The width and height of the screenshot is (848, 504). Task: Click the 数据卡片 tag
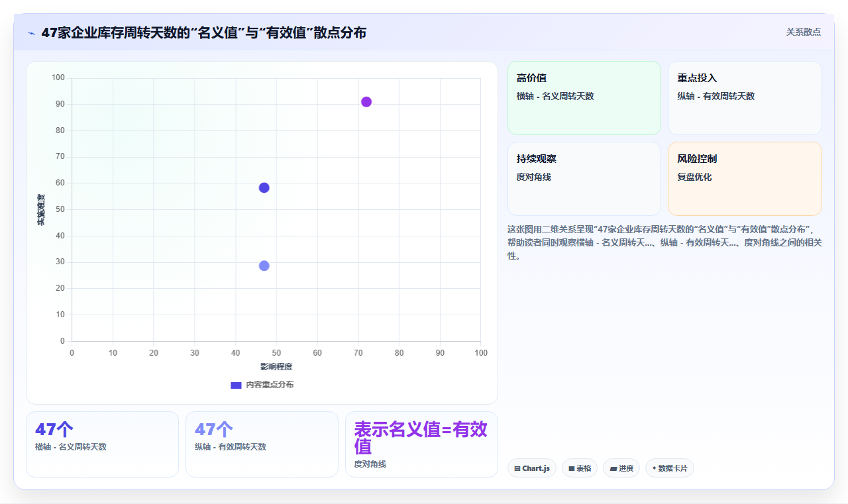click(x=670, y=468)
